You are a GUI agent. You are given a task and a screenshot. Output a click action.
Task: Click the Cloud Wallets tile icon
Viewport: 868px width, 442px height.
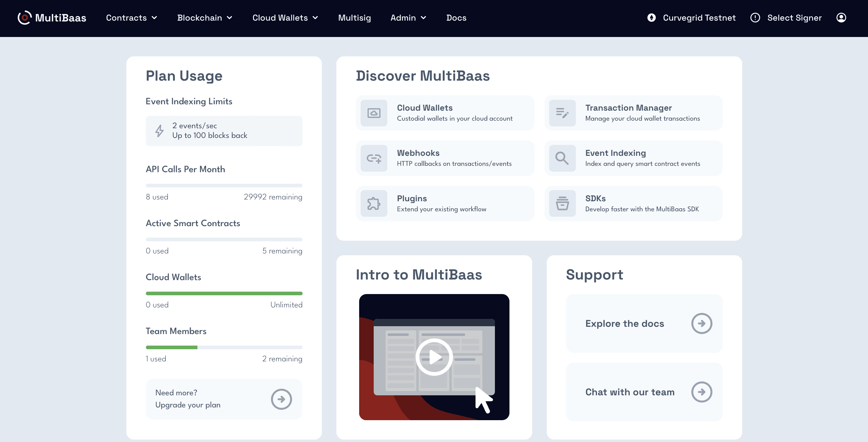coord(374,113)
